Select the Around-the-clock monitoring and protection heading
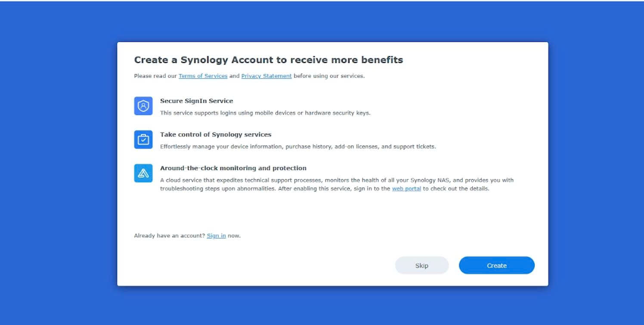 tap(233, 168)
